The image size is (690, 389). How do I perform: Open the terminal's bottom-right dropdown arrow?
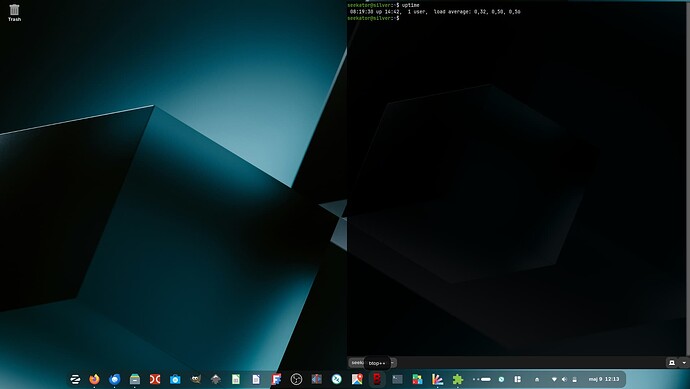(x=684, y=363)
